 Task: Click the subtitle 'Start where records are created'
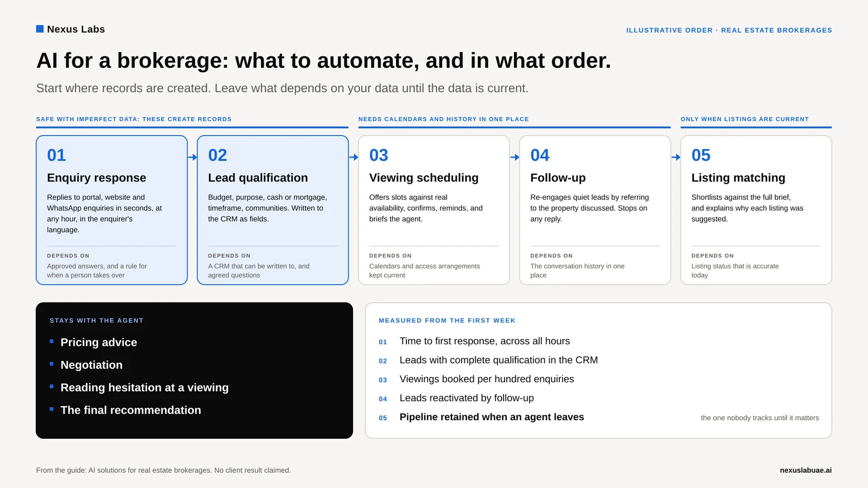282,88
